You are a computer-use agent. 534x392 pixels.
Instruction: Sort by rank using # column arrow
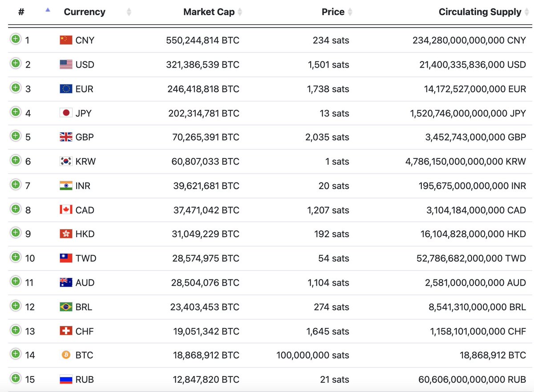(x=48, y=10)
